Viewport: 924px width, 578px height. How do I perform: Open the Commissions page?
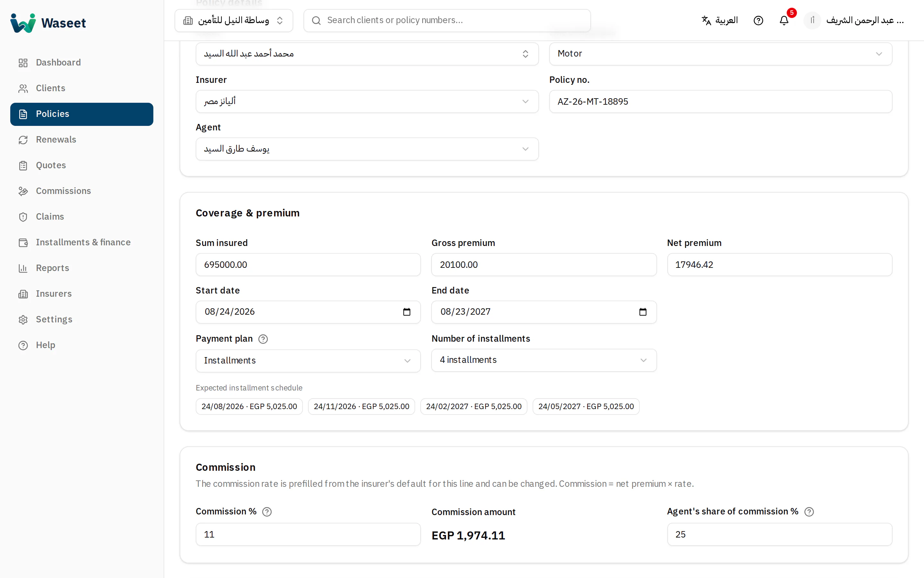[82, 191]
